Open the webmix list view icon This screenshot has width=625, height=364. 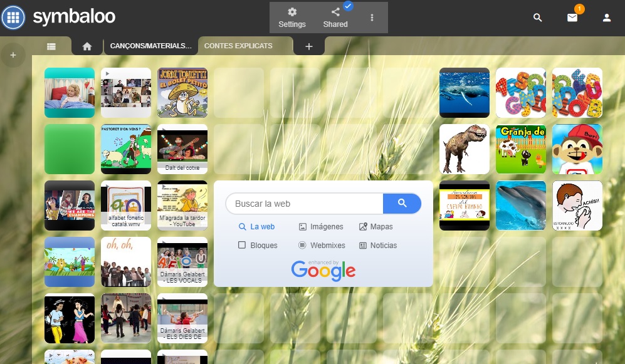coord(51,46)
